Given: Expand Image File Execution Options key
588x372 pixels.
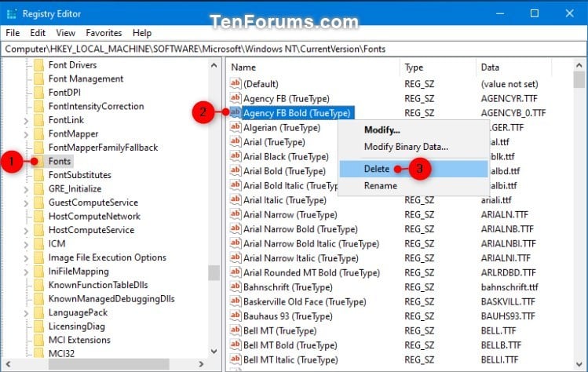Looking at the screenshot, I should (26, 258).
